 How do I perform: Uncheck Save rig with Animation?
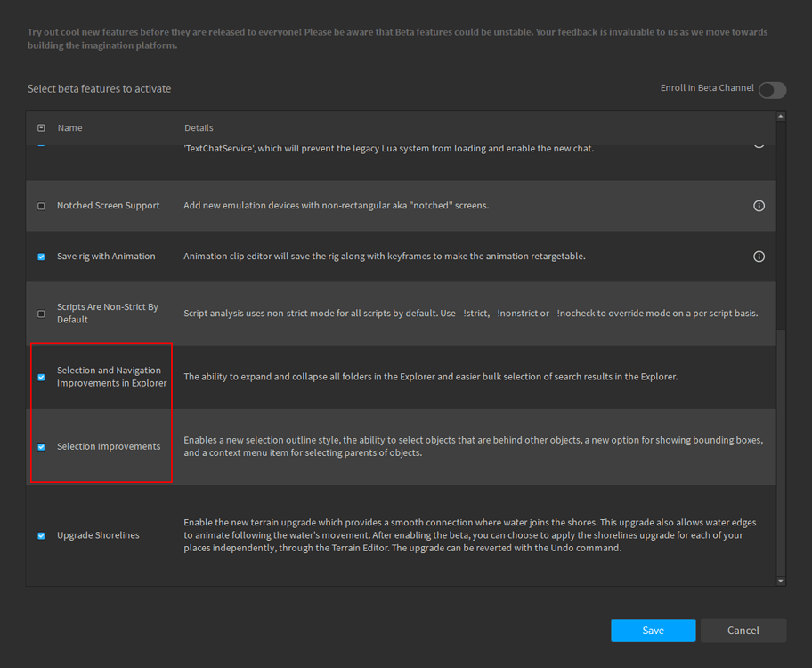coord(42,257)
